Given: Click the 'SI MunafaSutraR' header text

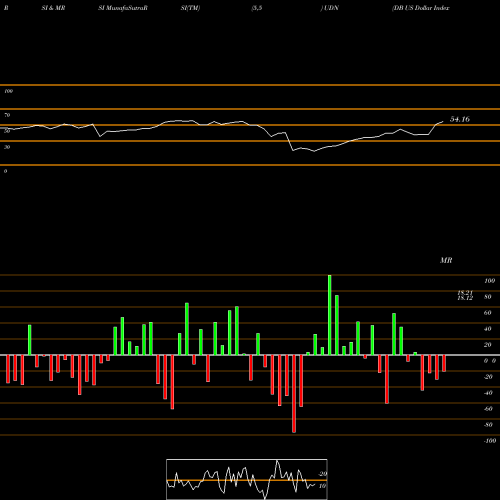Looking at the screenshot, I should [123, 8].
